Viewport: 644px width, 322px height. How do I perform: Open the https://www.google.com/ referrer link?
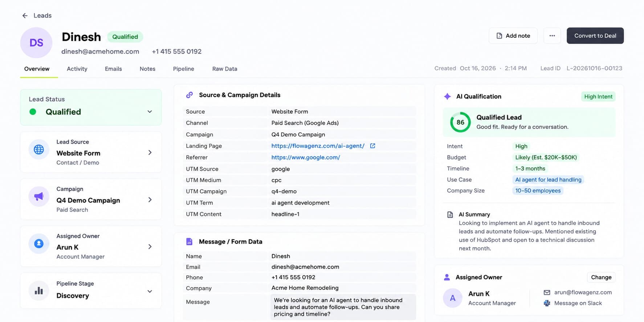coord(306,157)
